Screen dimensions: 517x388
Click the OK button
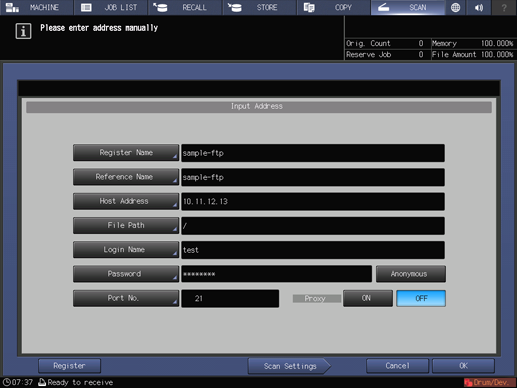463,366
